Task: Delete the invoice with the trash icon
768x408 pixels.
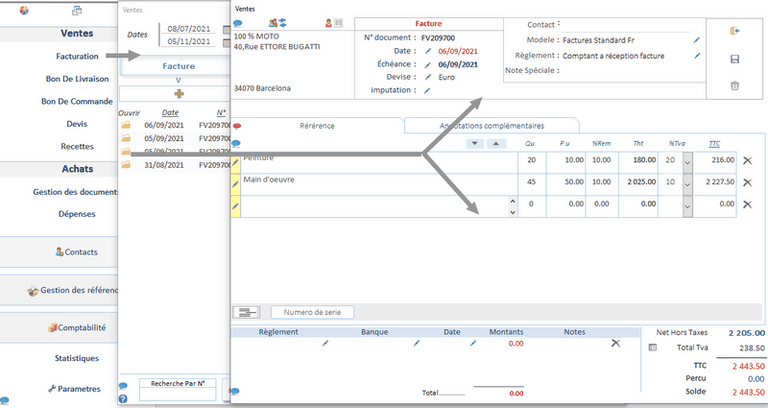Action: click(735, 86)
